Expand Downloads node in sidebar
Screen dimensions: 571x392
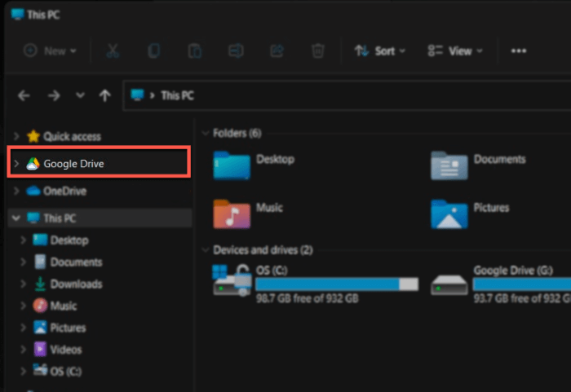coord(24,284)
